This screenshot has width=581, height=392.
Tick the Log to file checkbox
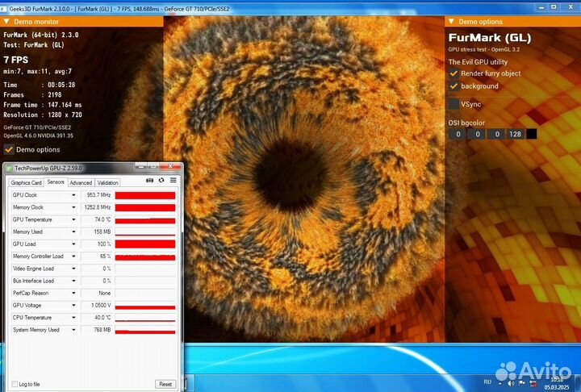[x=15, y=384]
